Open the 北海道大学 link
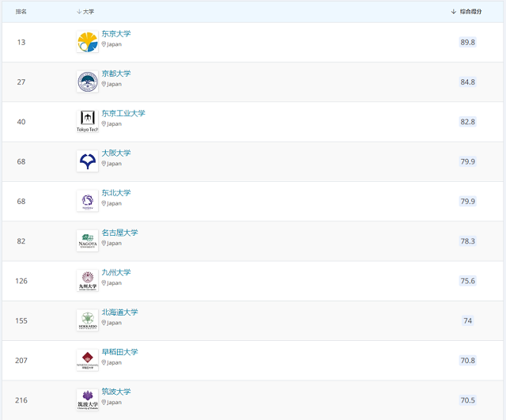506x420 pixels. (119, 312)
